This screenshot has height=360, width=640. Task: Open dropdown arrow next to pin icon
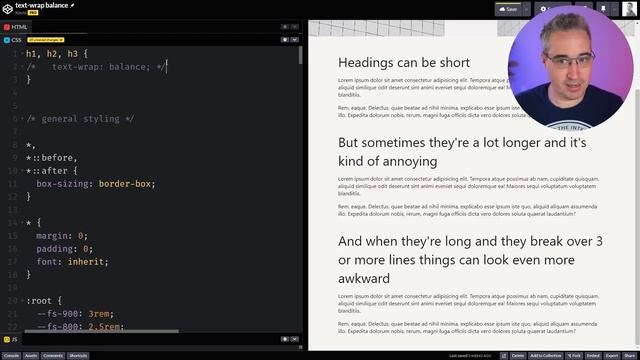pos(615,9)
